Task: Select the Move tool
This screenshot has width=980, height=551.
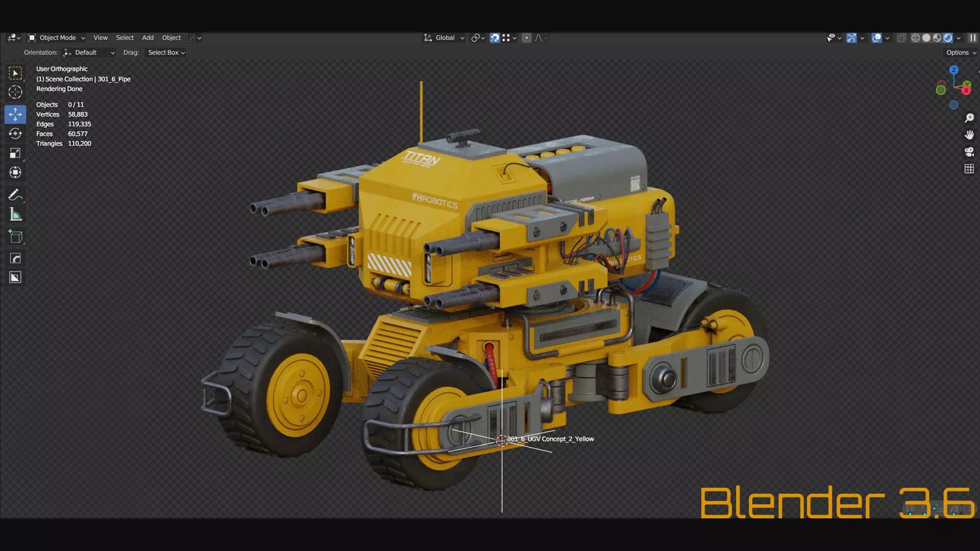Action: coord(15,114)
